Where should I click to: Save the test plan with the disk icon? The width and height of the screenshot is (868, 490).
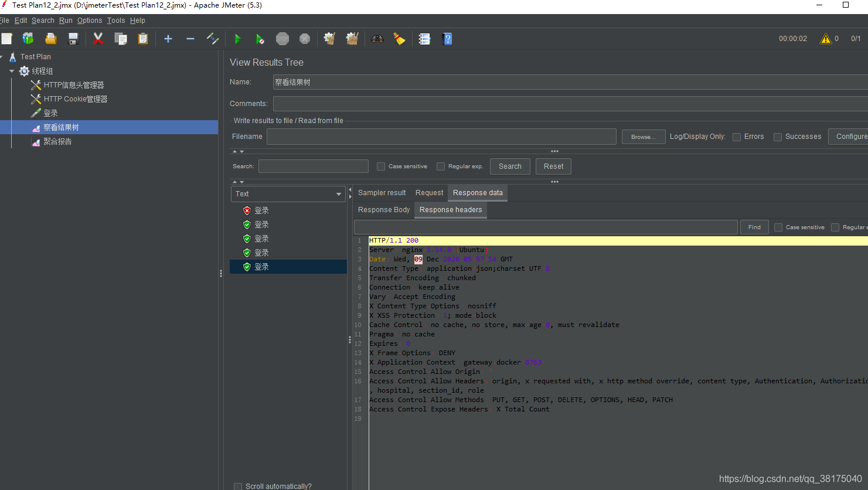(73, 39)
